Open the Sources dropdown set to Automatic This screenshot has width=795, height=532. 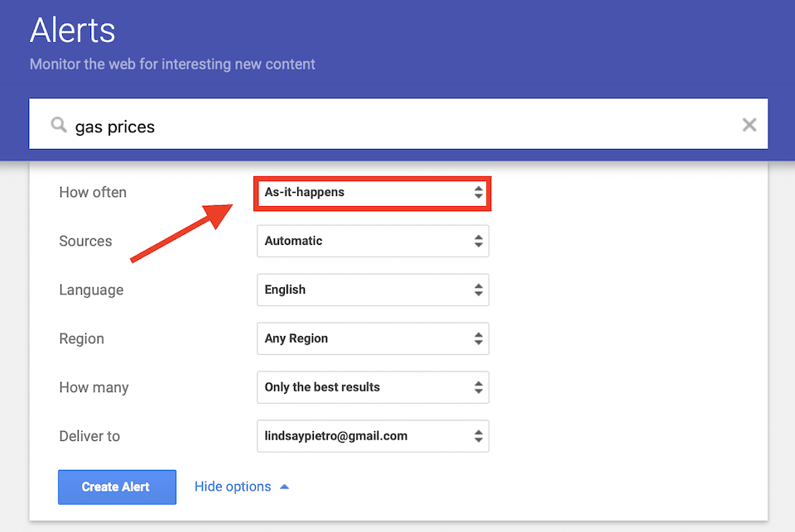click(x=372, y=242)
